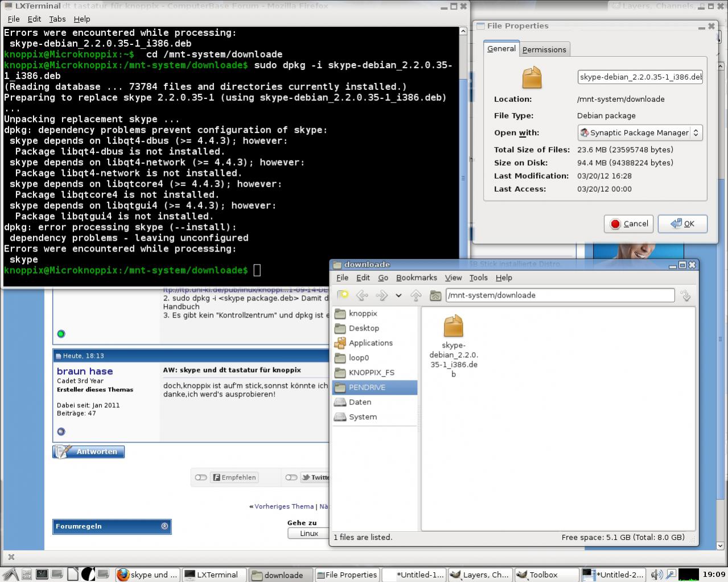Launch terminal icon in taskbar launcher
The height and width of the screenshot is (582, 728).
click(42, 575)
